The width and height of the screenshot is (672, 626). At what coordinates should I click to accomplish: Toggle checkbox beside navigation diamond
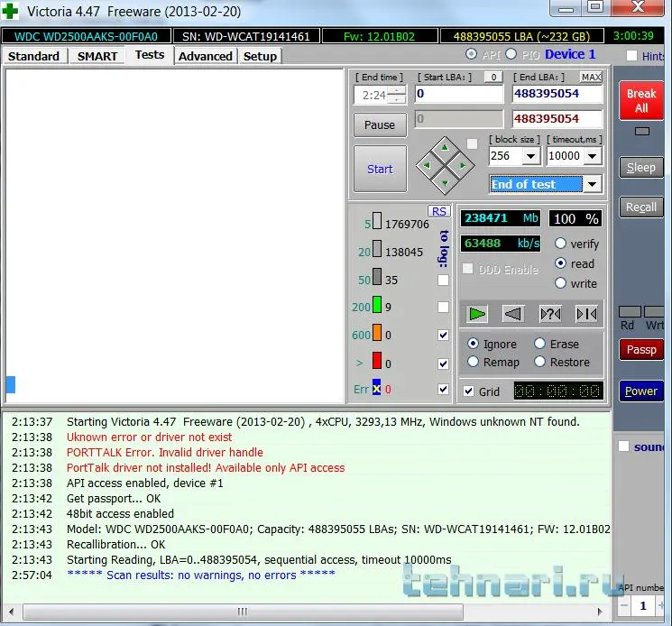(472, 143)
